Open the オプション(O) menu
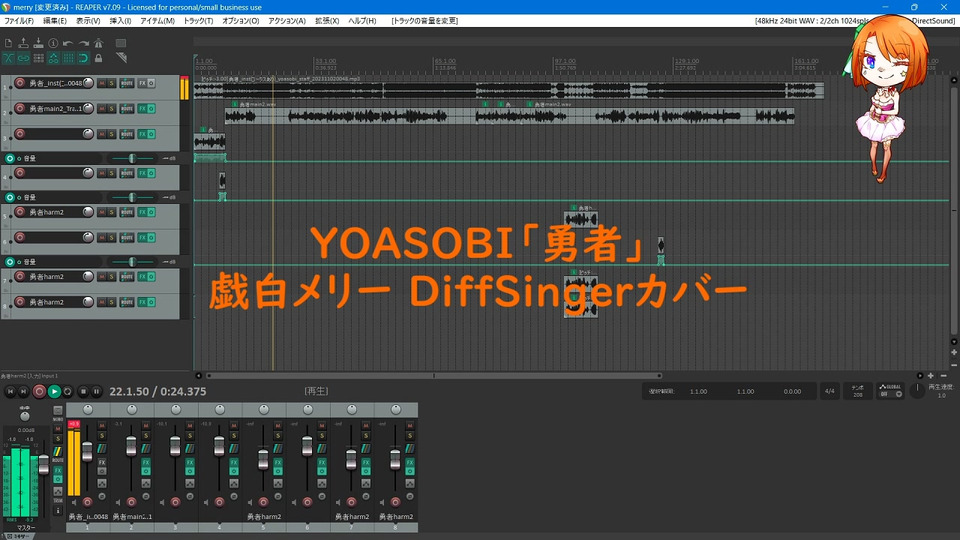The image size is (960, 540). [240, 20]
